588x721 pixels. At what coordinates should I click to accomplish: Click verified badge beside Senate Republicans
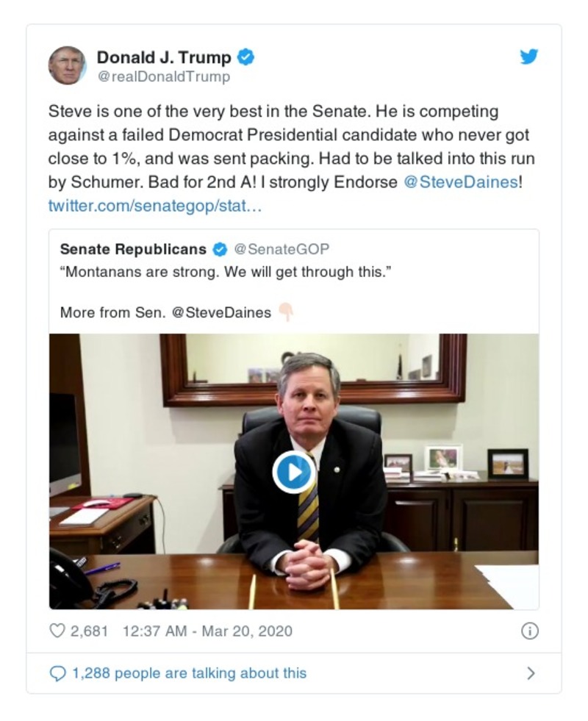[x=219, y=249]
